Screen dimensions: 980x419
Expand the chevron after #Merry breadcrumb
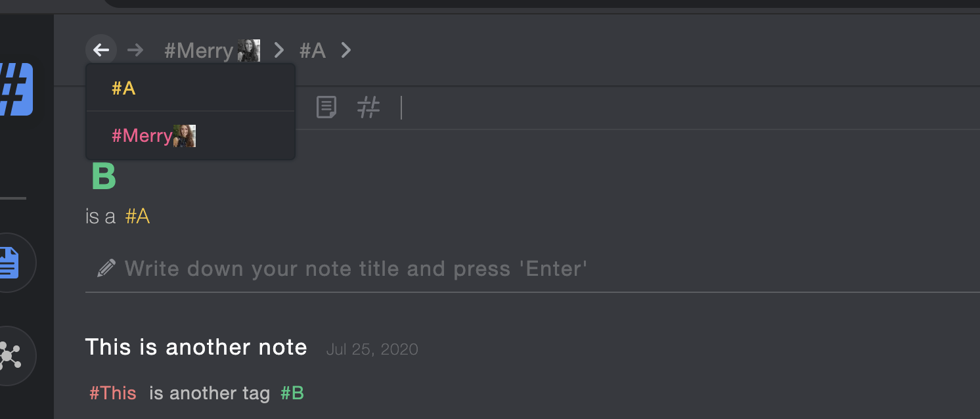click(x=279, y=50)
